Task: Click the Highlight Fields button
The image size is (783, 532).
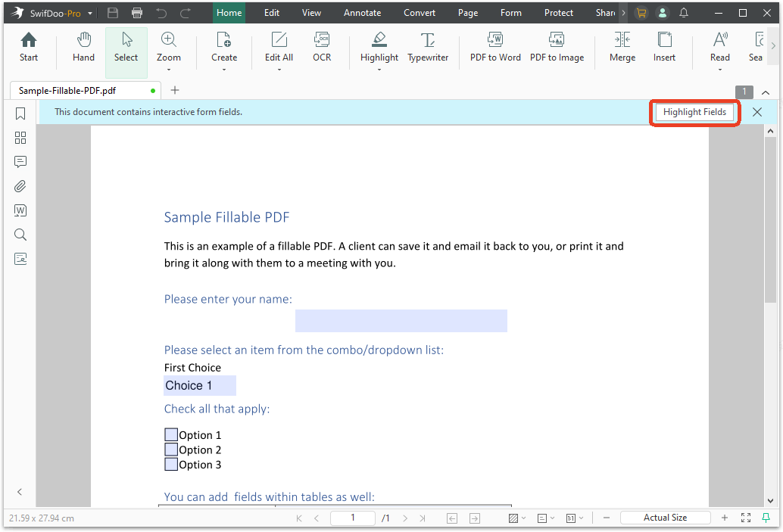Action: click(694, 112)
